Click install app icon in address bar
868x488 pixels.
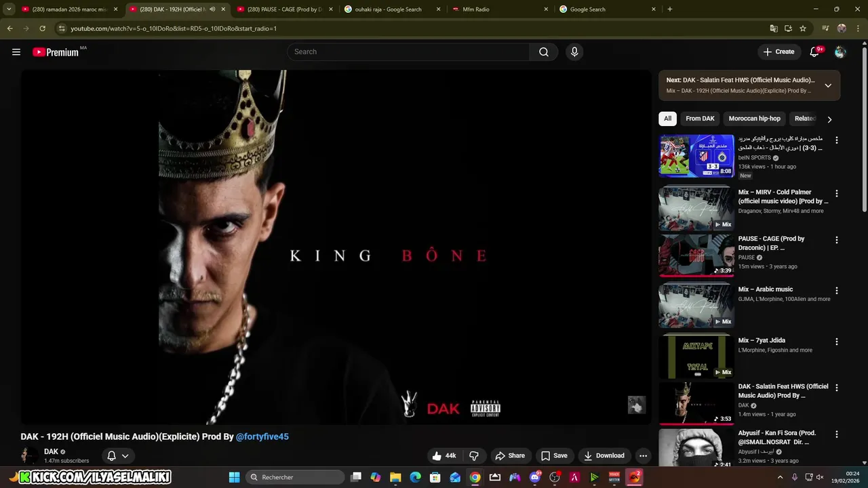coord(788,28)
